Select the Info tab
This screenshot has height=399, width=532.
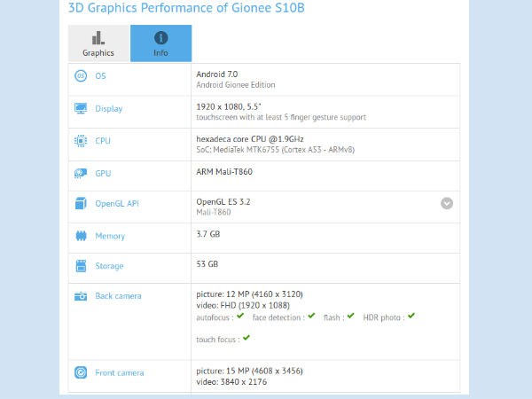160,43
